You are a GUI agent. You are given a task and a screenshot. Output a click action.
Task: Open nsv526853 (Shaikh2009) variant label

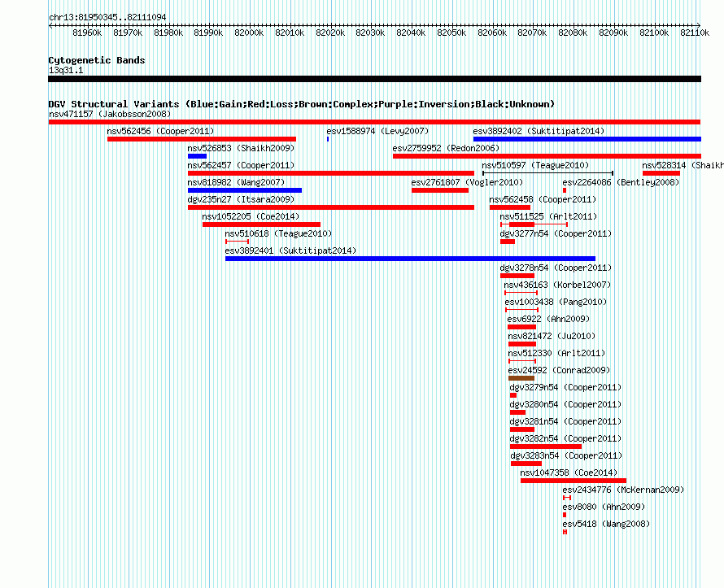pos(241,148)
